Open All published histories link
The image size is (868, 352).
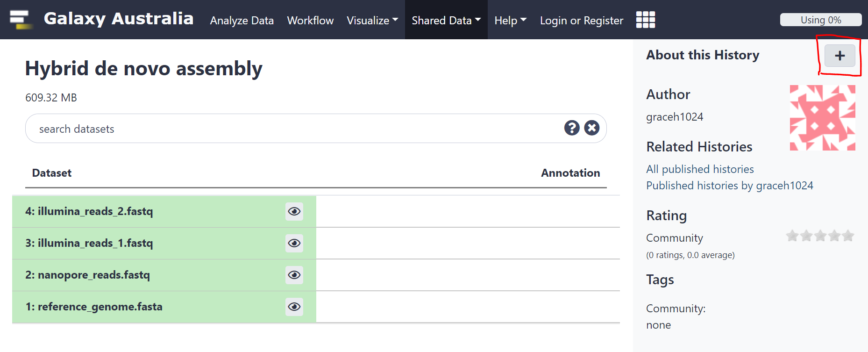(700, 169)
